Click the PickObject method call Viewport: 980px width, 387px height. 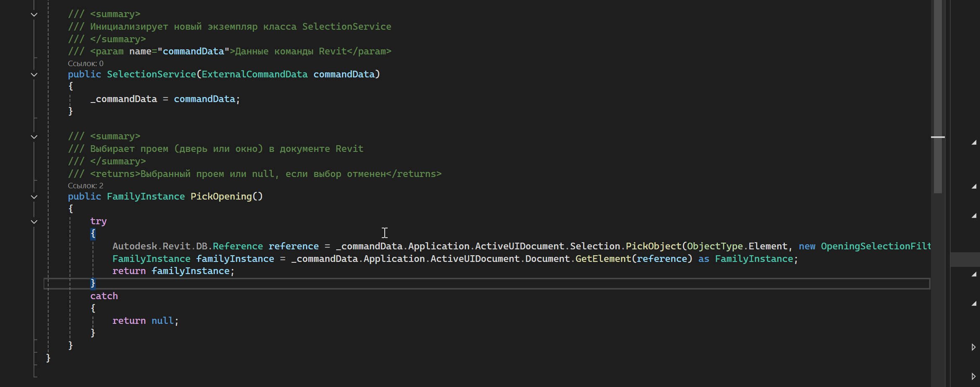(653, 246)
